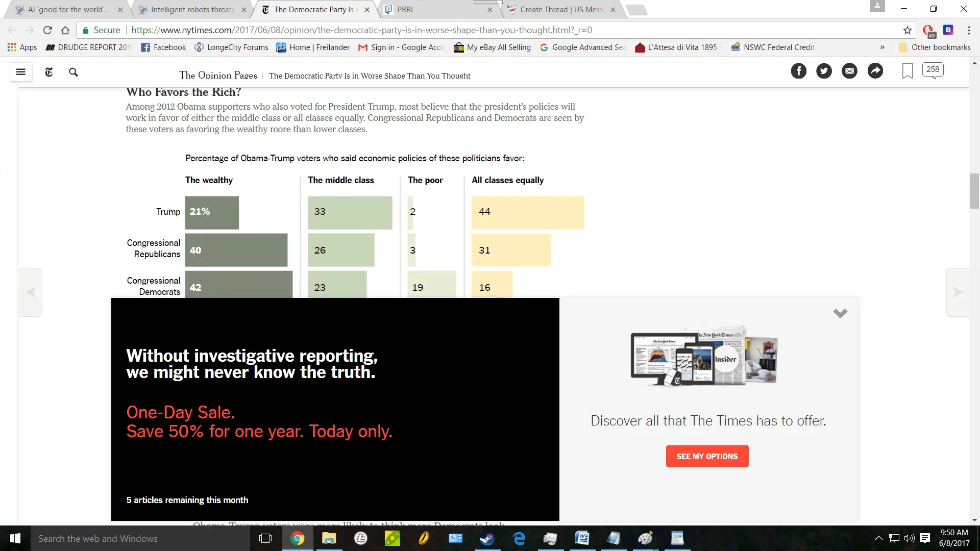Click the browser address bar URL
The width and height of the screenshot is (980, 551).
pyautogui.click(x=361, y=30)
